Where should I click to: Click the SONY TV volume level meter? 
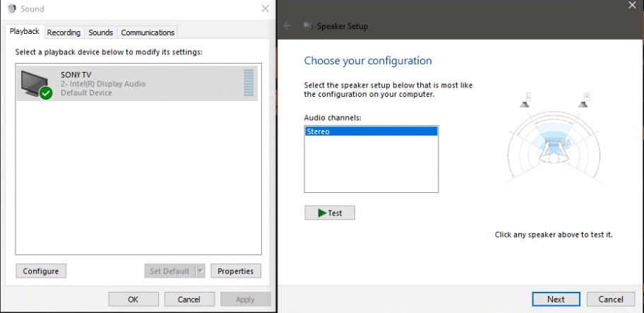(x=248, y=83)
